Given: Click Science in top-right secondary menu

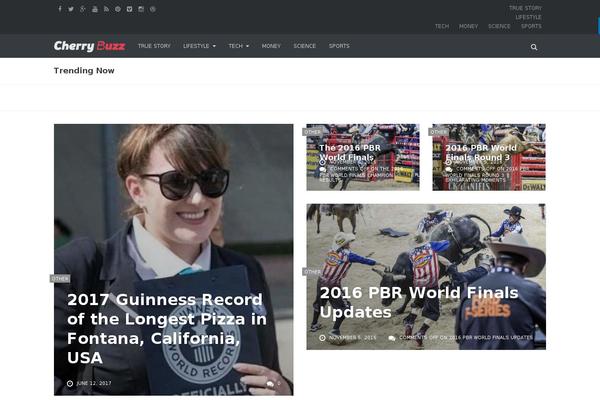Looking at the screenshot, I should 499,26.
